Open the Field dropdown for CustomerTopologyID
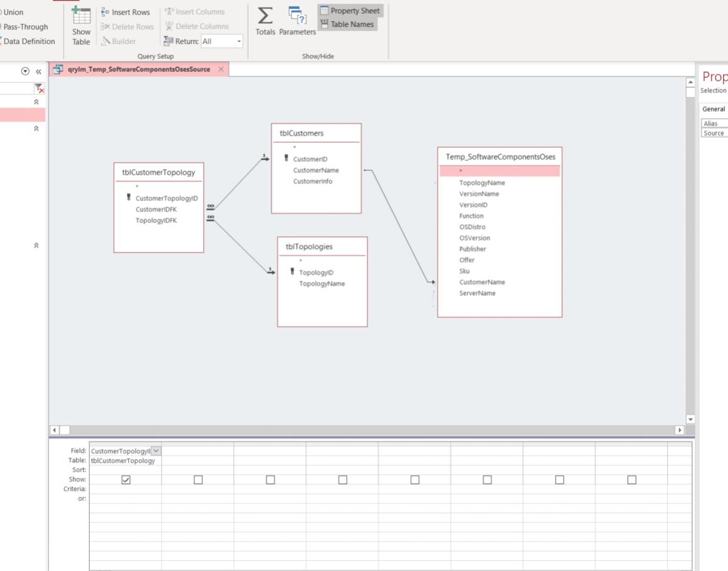The width and height of the screenshot is (728, 571). (156, 451)
